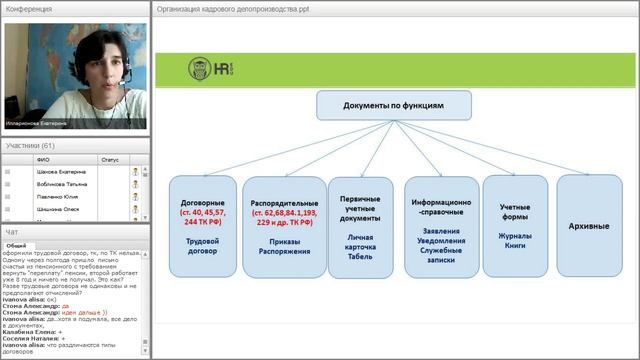The height and width of the screenshot is (360, 640).
Task: Click the Статус column header
Action: point(113,160)
